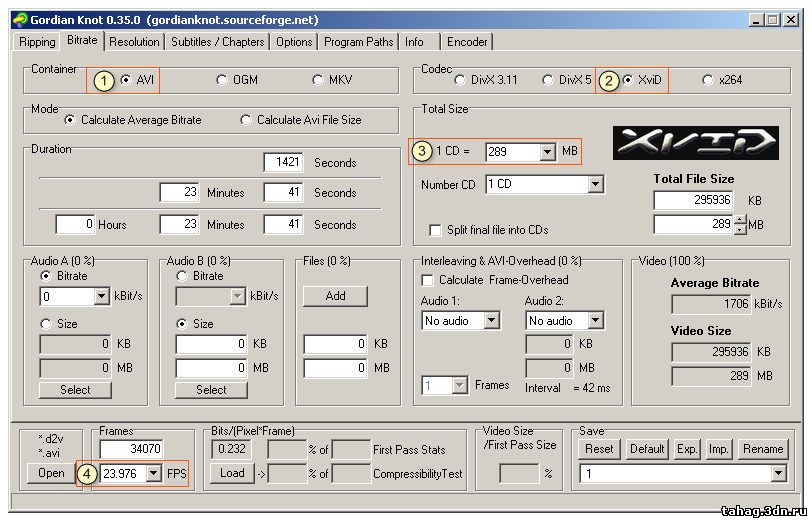Expand Audio A bitrate kBit/s dropdown
Viewport: 812px width, 521px height.
(x=102, y=296)
